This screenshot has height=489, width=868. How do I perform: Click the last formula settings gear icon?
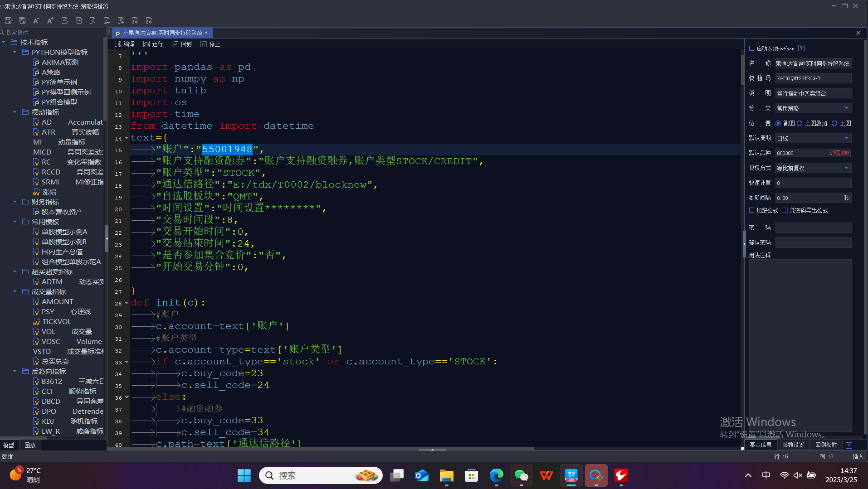tap(149, 20)
